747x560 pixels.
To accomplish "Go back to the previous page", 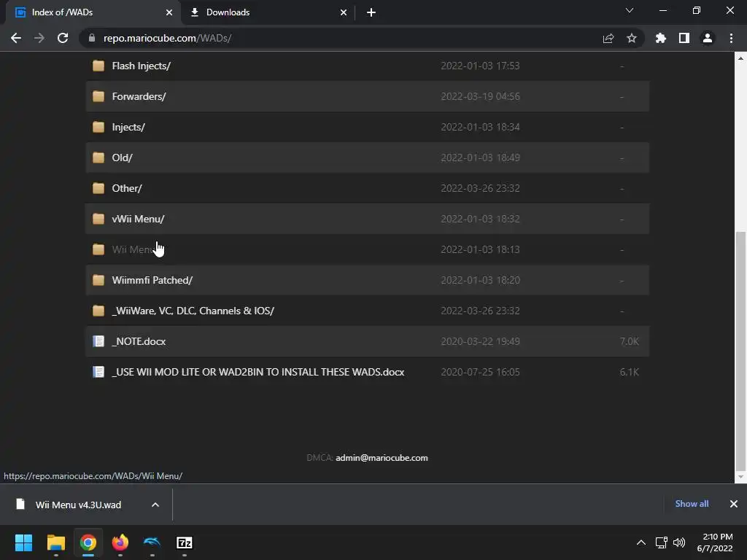I will (x=16, y=38).
